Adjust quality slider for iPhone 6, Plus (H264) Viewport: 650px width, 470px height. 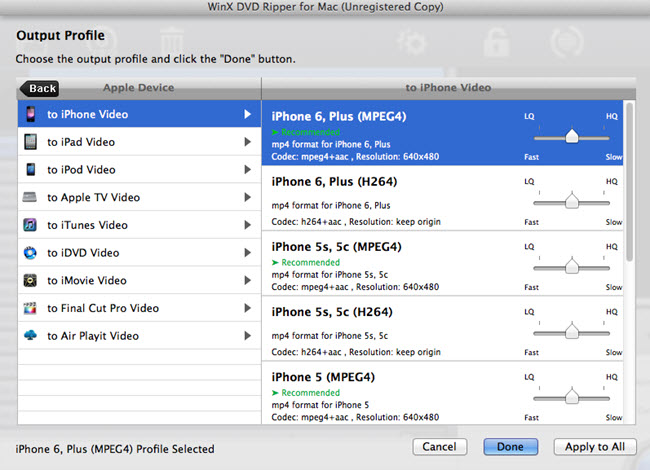pyautogui.click(x=572, y=202)
